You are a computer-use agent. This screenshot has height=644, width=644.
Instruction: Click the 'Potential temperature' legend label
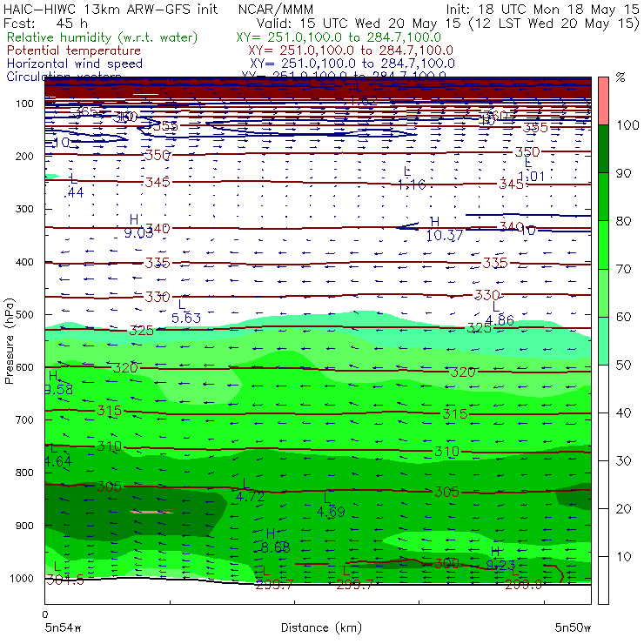(74, 50)
